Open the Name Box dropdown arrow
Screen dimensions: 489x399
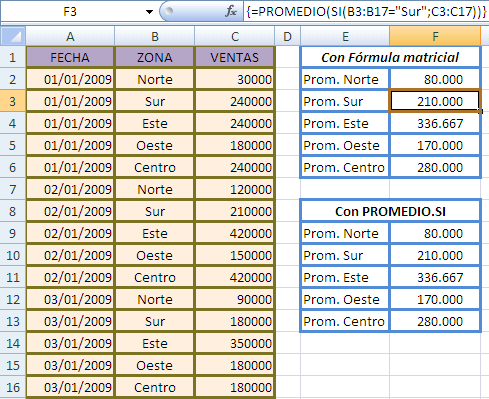click(149, 12)
